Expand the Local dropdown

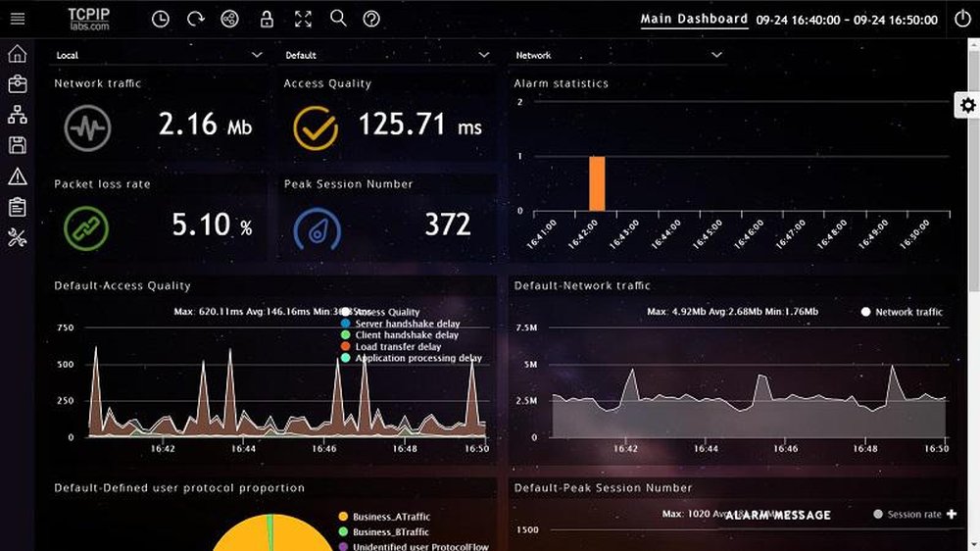tap(160, 55)
